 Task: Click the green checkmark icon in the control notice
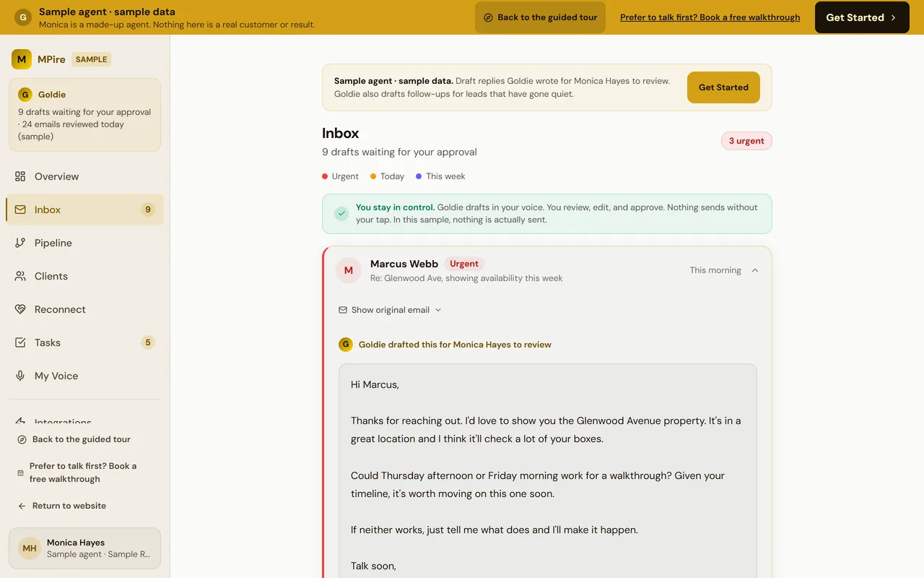coord(341,214)
